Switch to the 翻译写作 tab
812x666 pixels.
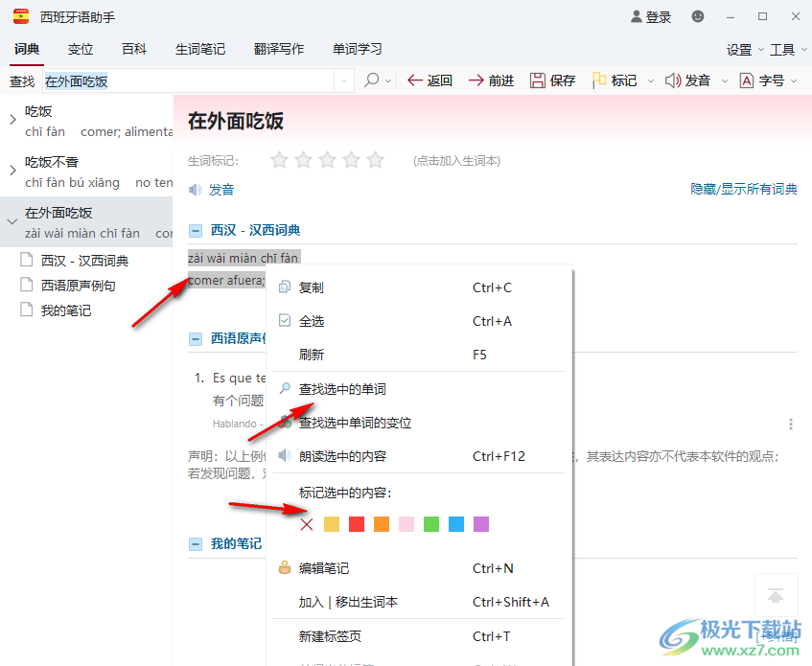coord(279,49)
